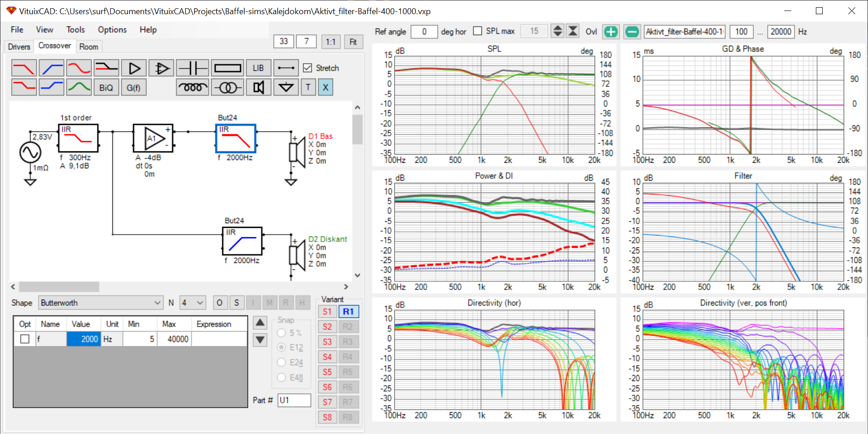Move parameter row down with the triangle
Viewport: 868px width, 434px height.
click(260, 339)
